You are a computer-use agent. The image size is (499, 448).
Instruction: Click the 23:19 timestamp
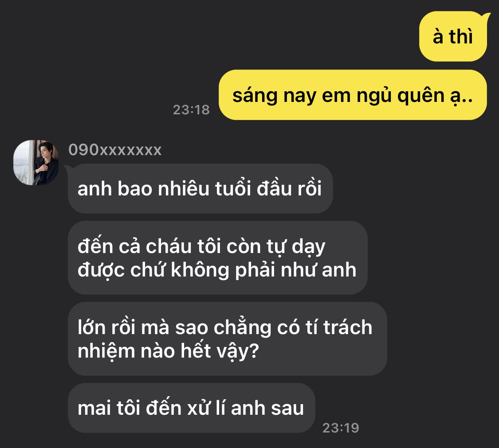click(341, 428)
